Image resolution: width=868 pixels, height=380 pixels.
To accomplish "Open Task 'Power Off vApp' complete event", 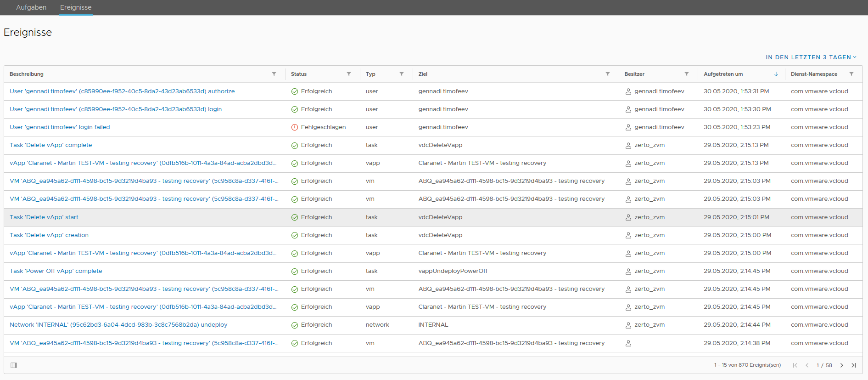I will [56, 271].
